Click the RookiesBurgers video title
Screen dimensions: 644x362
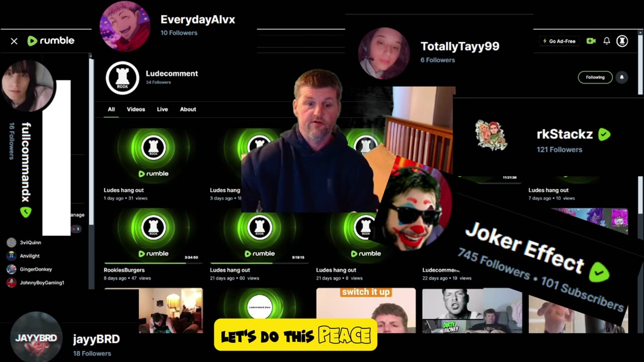pos(124,270)
